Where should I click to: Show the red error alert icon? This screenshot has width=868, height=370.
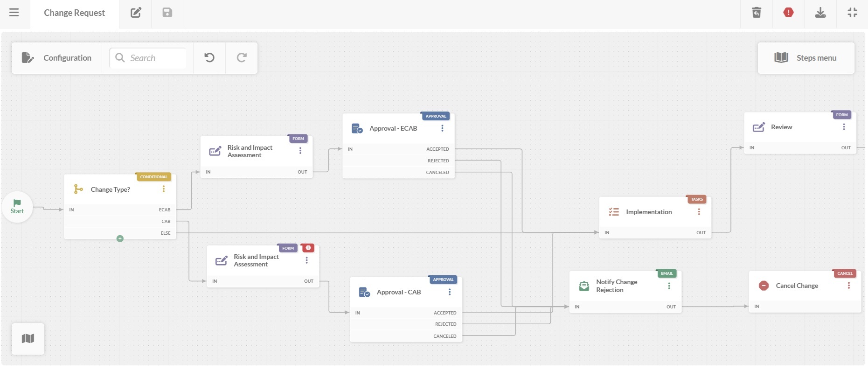(x=789, y=13)
